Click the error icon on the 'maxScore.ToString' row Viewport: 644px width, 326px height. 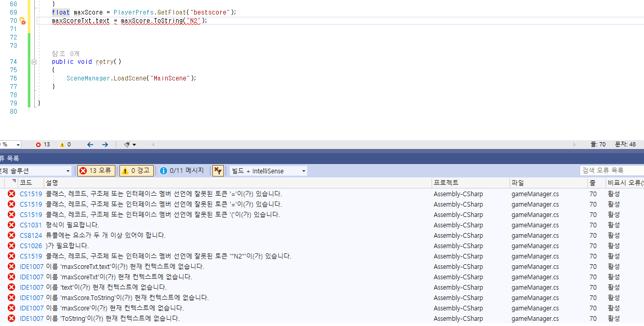(11, 297)
